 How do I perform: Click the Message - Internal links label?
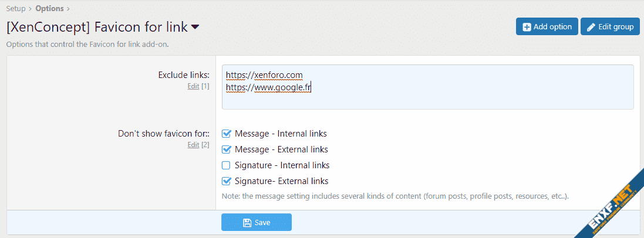[281, 134]
